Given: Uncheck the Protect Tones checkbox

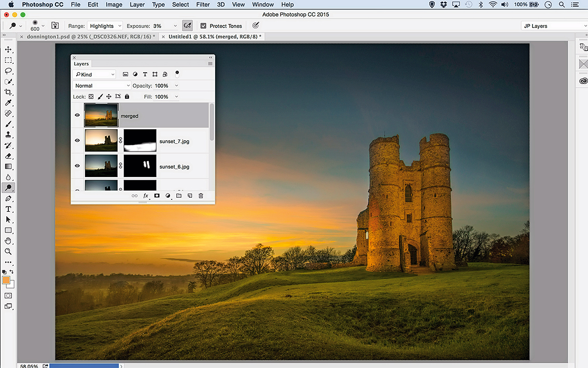Looking at the screenshot, I should 203,26.
